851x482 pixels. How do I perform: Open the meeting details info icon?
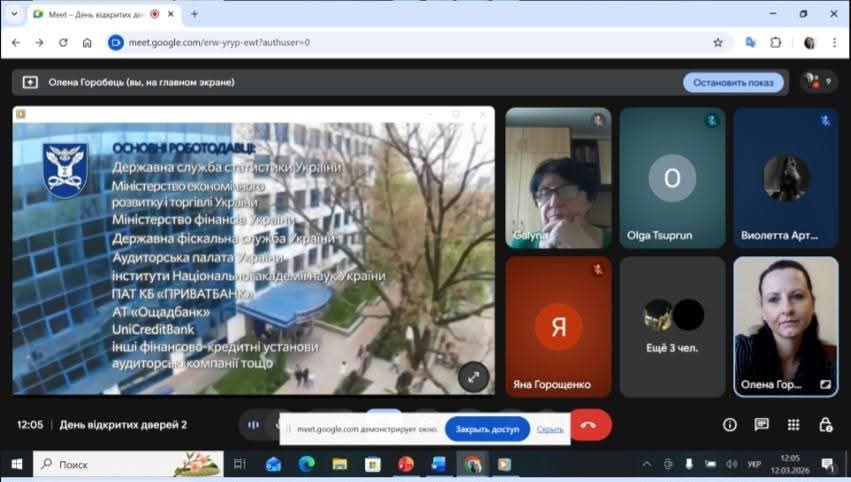[x=730, y=425]
